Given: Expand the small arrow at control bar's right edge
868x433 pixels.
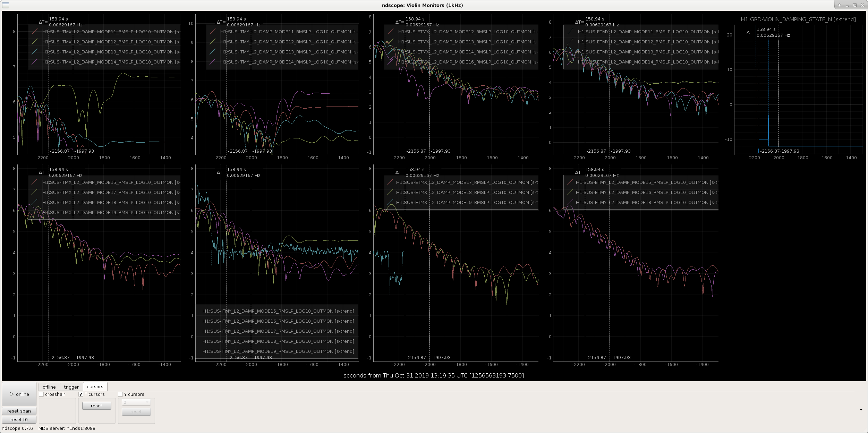Looking at the screenshot, I should click(x=861, y=410).
